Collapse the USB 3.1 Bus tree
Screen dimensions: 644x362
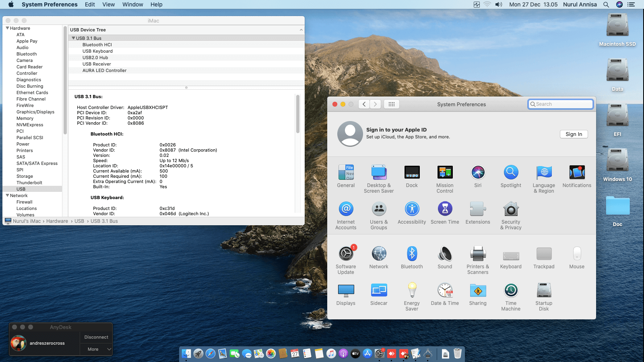tap(73, 38)
